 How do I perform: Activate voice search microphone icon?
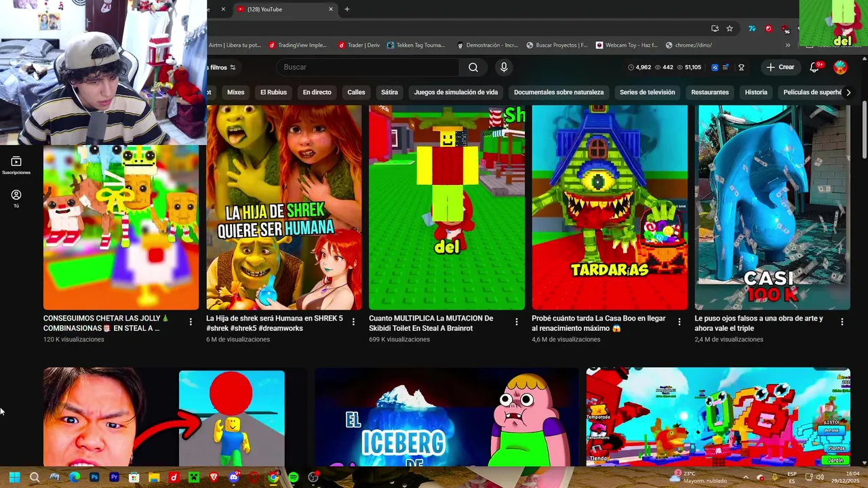pyautogui.click(x=503, y=67)
